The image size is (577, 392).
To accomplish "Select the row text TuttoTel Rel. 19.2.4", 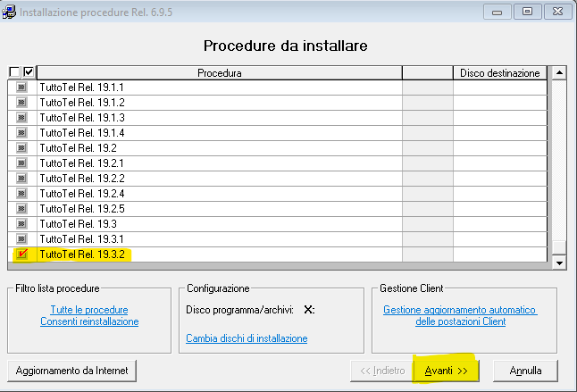I will pos(82,194).
